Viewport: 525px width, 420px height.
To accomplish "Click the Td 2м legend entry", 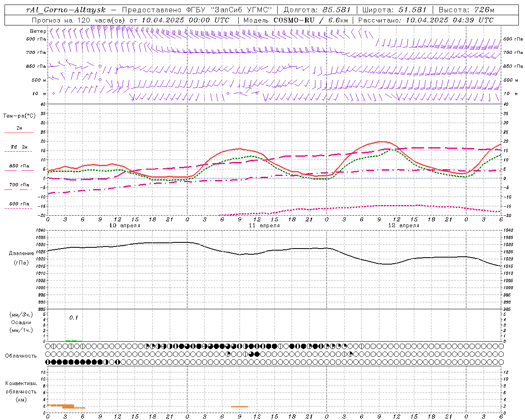I will tap(19, 147).
